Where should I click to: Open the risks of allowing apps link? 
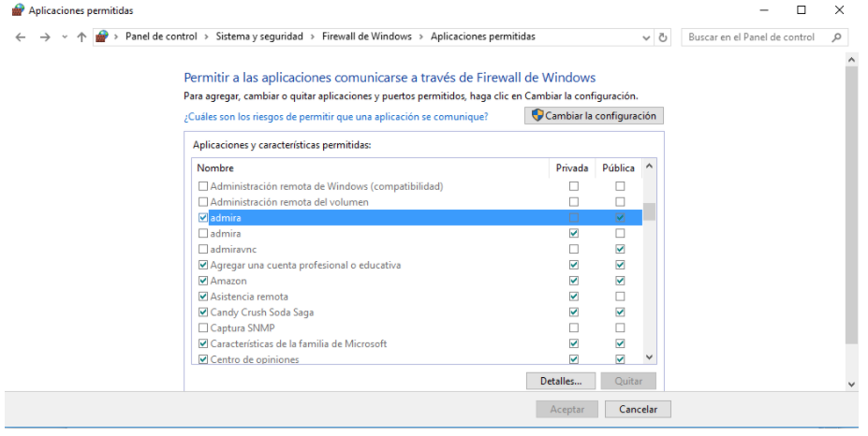(336, 117)
